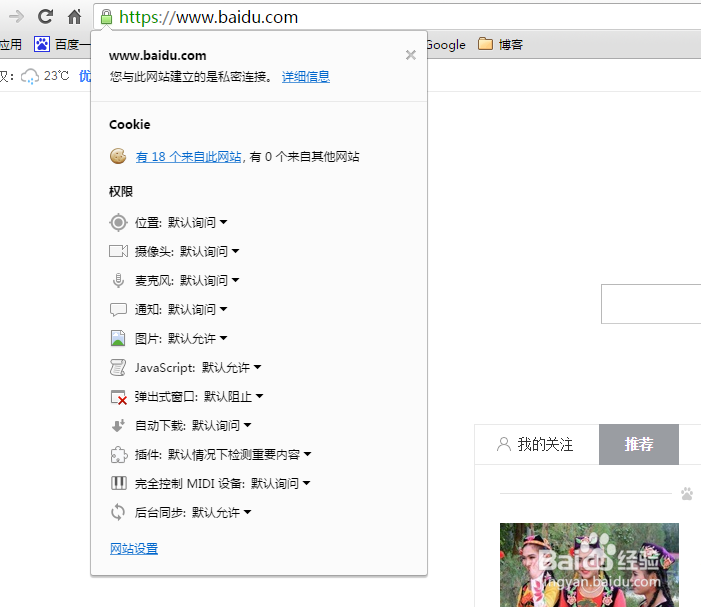This screenshot has width=701, height=607.
Task: Click the 23℃ temperature text
Action: (x=56, y=76)
